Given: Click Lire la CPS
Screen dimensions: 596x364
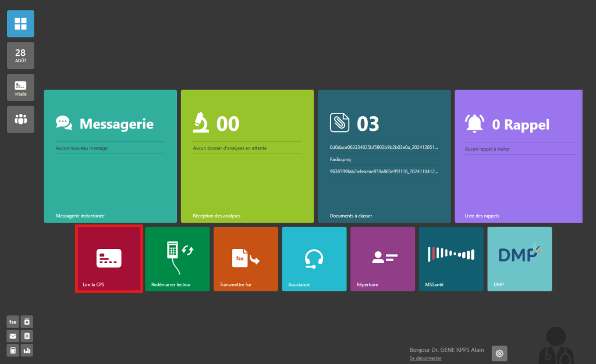Looking at the screenshot, I should coord(108,259).
